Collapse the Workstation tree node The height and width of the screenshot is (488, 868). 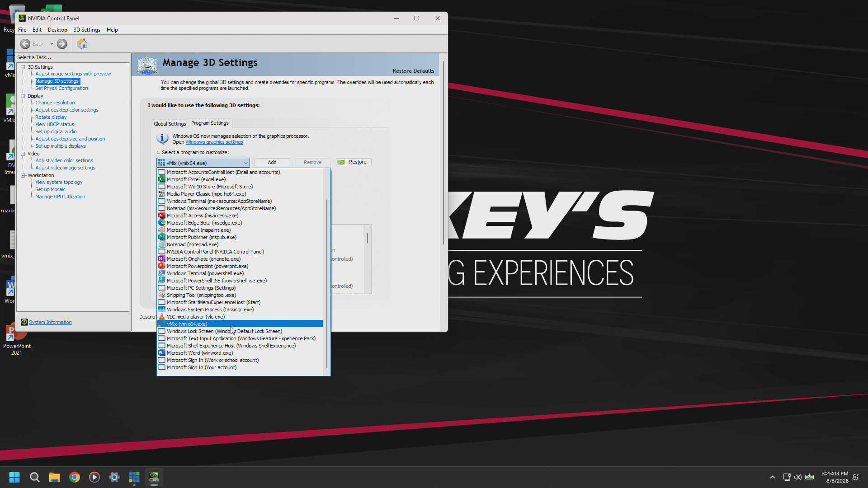coord(23,175)
